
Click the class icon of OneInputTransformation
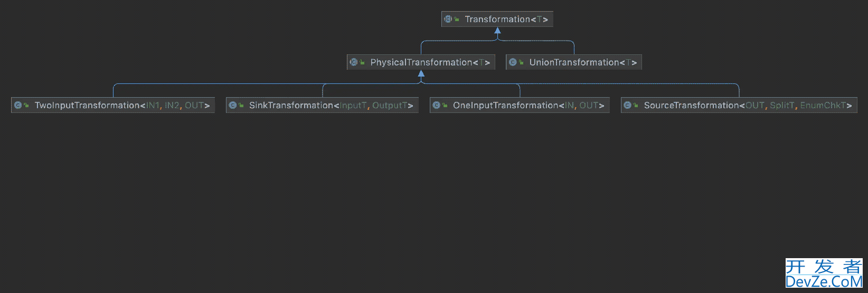436,105
